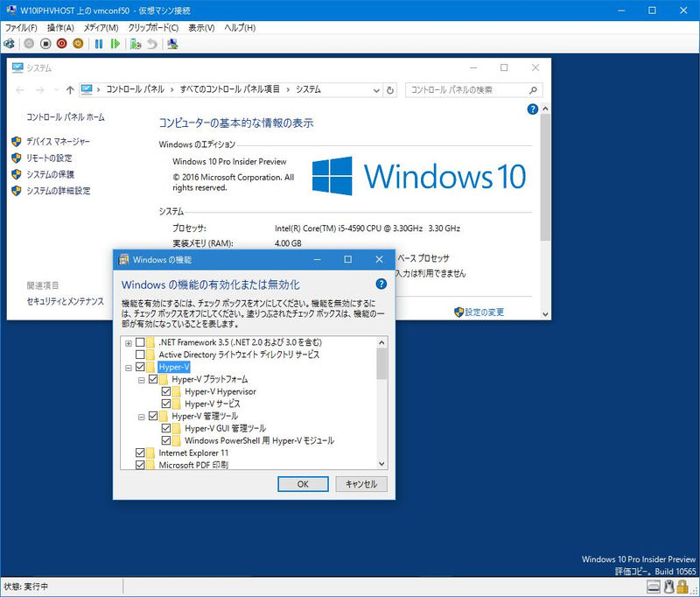This screenshot has height=597, width=700.
Task: Open システムの詳細設定 link
Action: click(59, 191)
